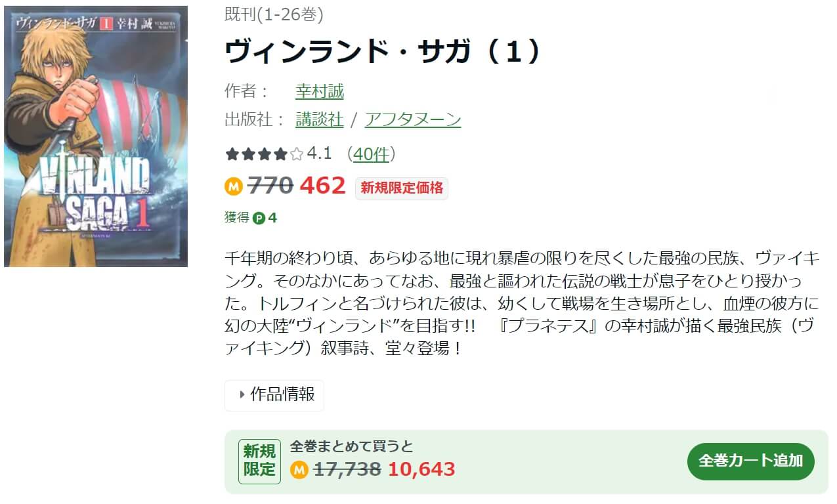Open the publisher link 講談社
The height and width of the screenshot is (504, 837).
(x=320, y=119)
